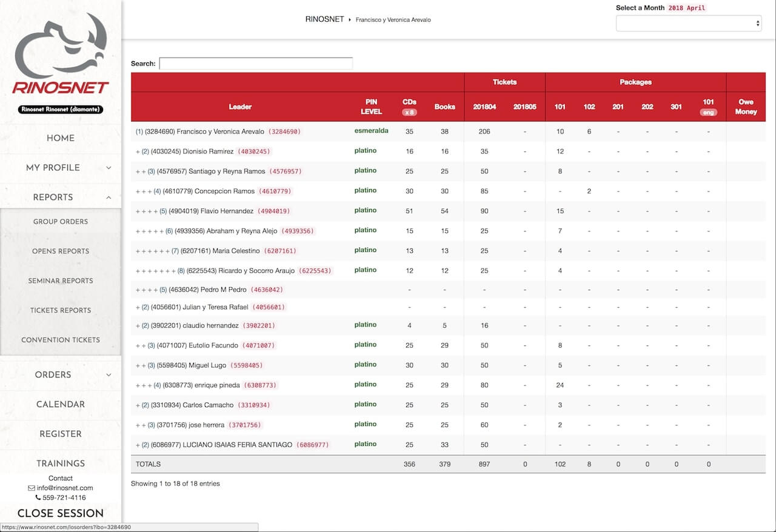Click Close Session to log out
The image size is (776, 532).
coord(61,513)
